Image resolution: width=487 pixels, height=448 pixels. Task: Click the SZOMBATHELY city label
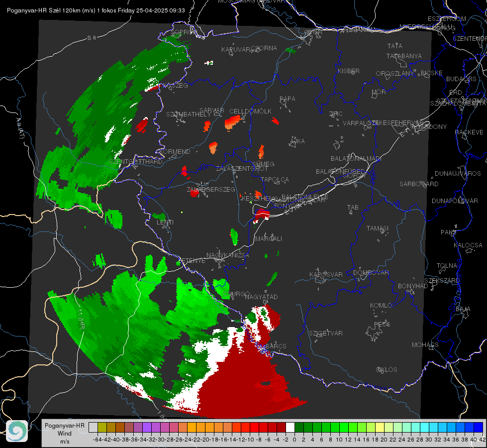coord(188,114)
